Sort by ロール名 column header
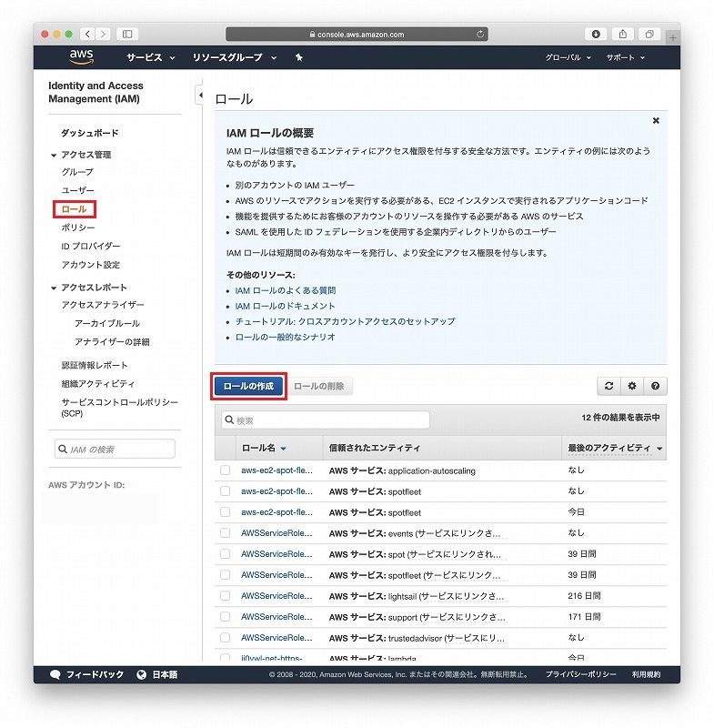Image resolution: width=714 pixels, height=728 pixels. pyautogui.click(x=264, y=448)
